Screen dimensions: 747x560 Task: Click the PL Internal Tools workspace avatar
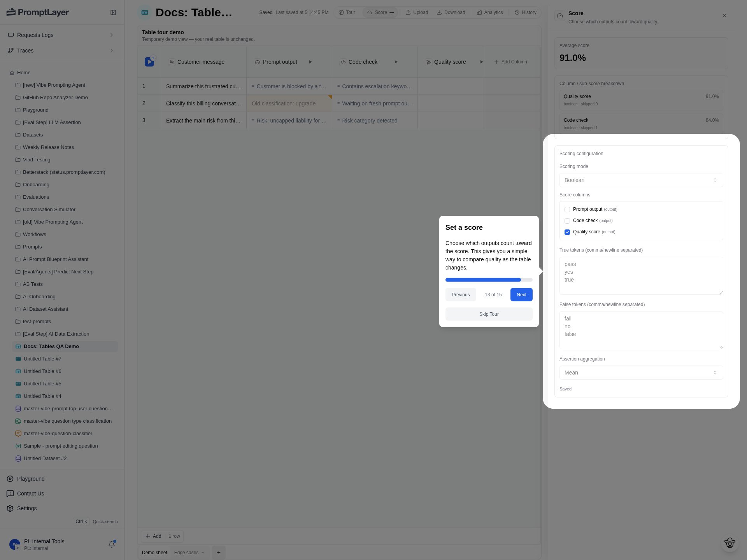[x=14, y=544]
